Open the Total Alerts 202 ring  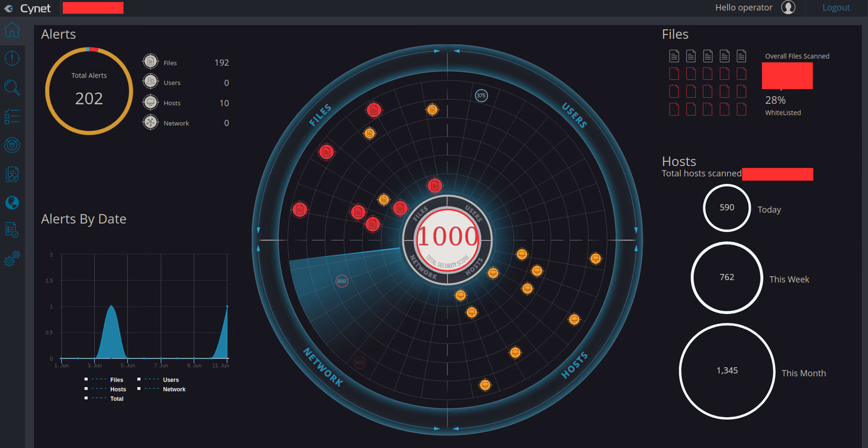tap(89, 91)
